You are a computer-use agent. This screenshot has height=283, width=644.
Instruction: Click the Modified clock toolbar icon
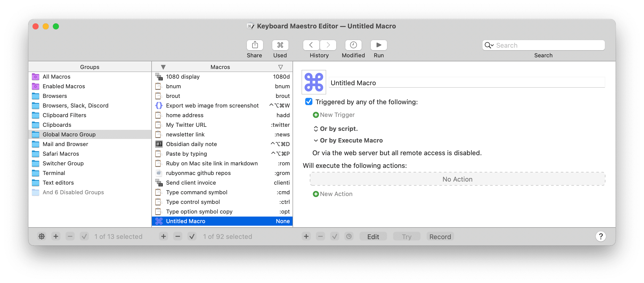[353, 45]
